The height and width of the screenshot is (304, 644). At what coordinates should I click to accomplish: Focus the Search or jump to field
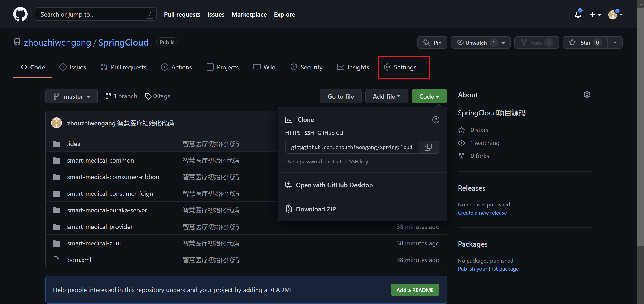click(x=96, y=14)
